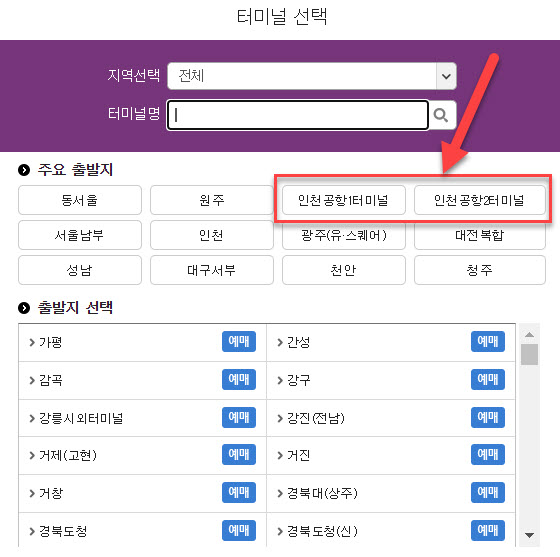Screen dimensions: 560x557
Task: Click 예매 button for 거제(고현)
Action: 239,455
